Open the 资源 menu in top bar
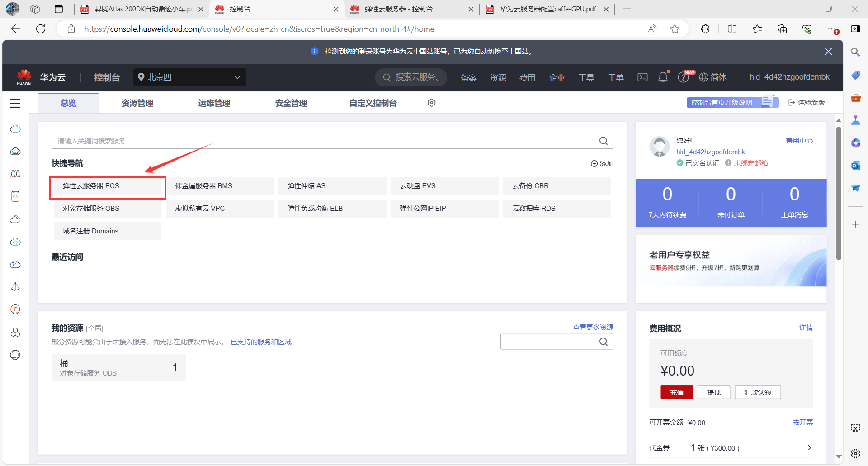 [498, 77]
